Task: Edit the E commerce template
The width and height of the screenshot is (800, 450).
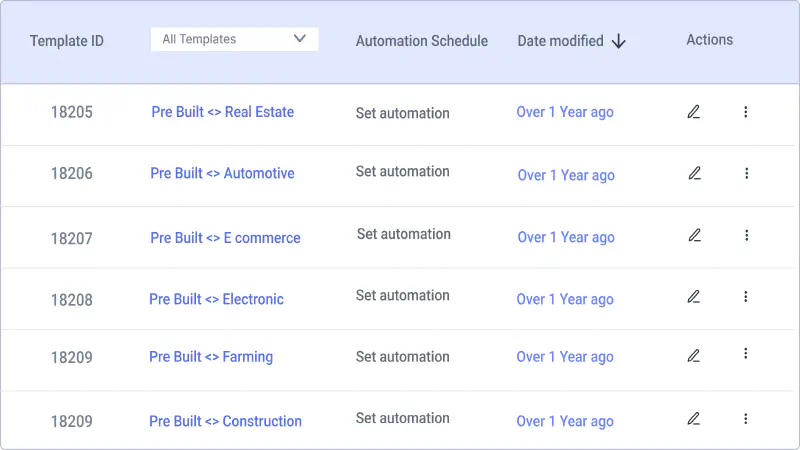Action: 694,235
